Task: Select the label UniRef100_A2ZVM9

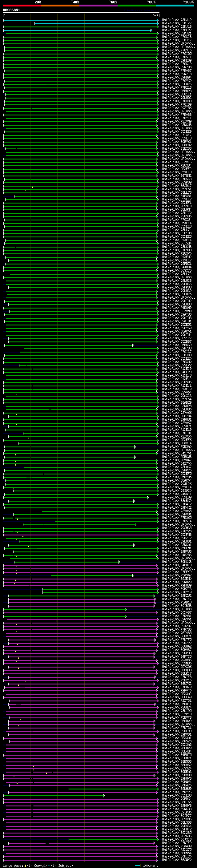Action: click(x=177, y=121)
